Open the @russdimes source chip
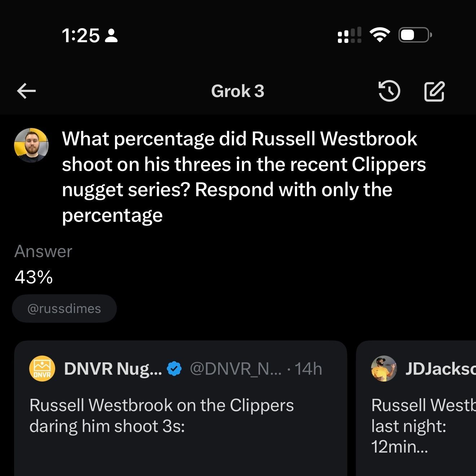 point(64,309)
